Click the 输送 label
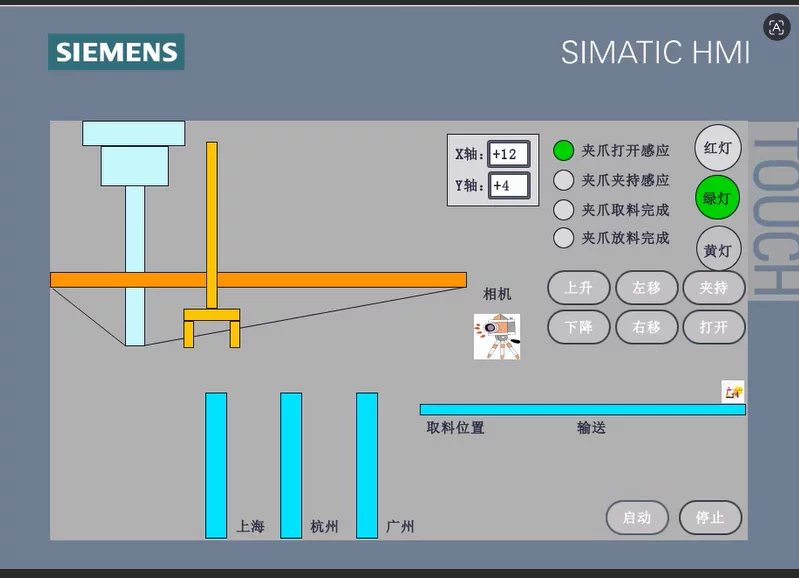 click(x=591, y=428)
